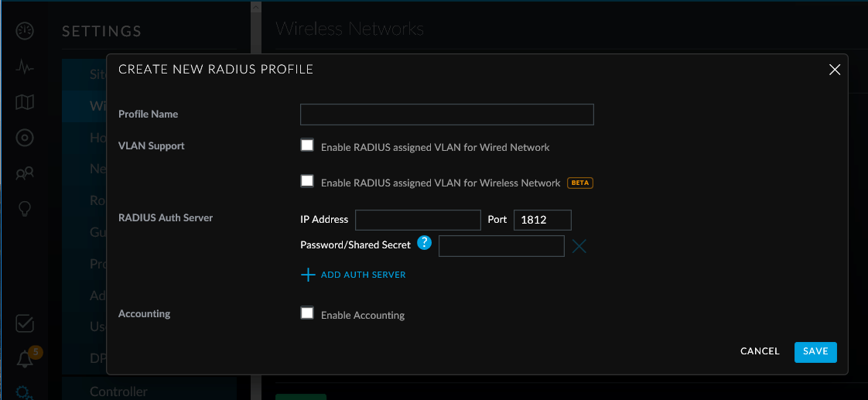Image resolution: width=868 pixels, height=400 pixels.
Task: Focus the Profile Name field
Action: (x=446, y=115)
